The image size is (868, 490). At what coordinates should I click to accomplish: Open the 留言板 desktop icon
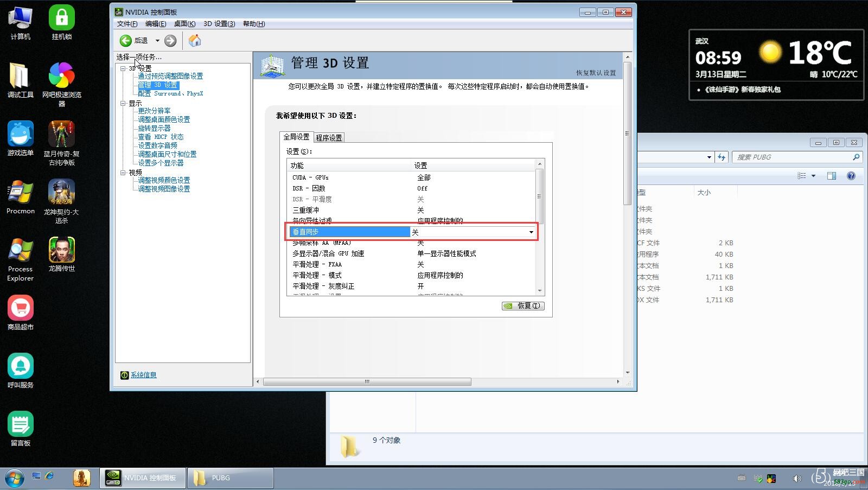tap(21, 429)
